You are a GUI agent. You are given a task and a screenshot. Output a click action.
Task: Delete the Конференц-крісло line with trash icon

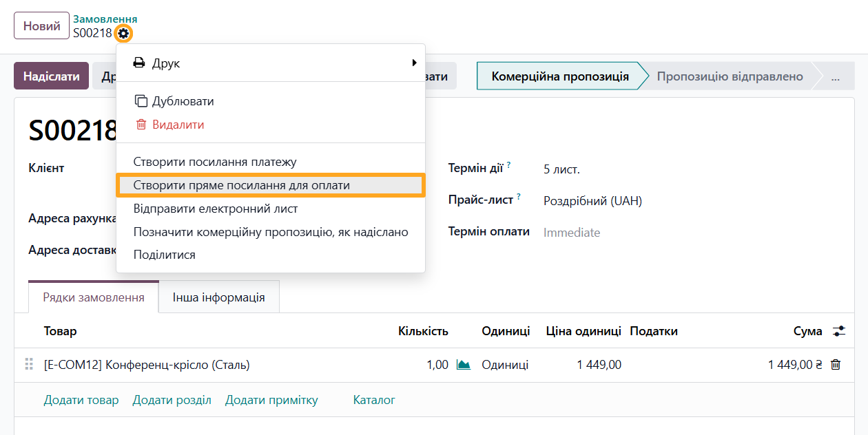click(x=836, y=365)
